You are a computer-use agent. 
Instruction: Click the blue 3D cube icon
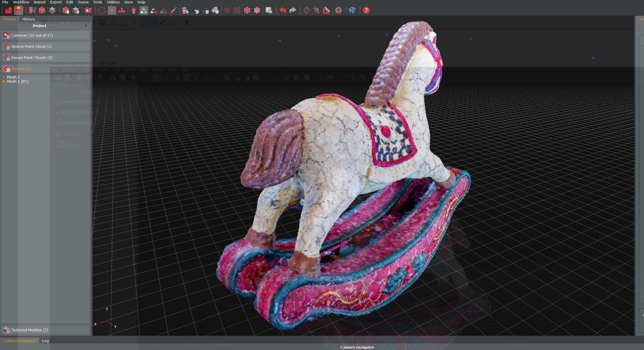pyautogui.click(x=352, y=10)
